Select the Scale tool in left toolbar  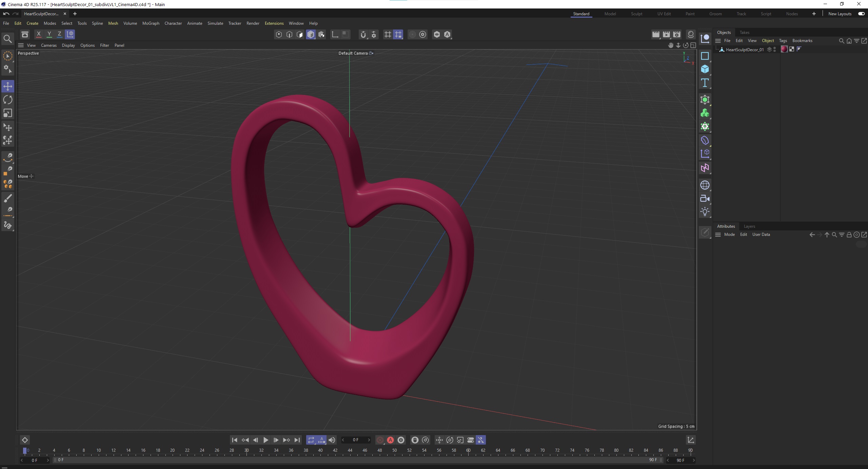tap(7, 113)
